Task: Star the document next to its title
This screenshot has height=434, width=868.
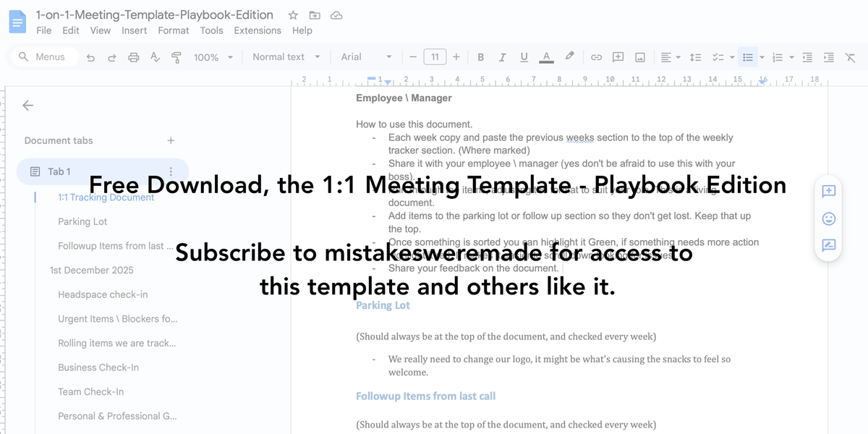Action: [x=292, y=14]
